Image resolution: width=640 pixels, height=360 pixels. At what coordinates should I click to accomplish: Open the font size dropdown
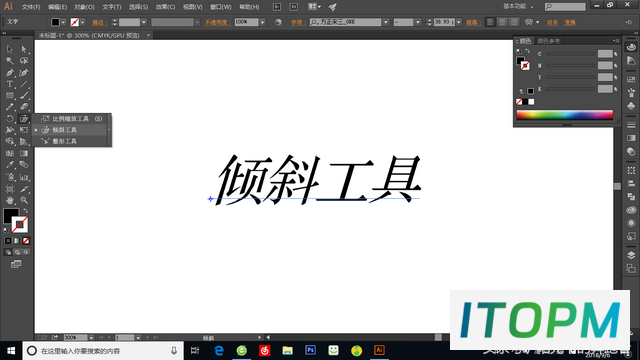pyautogui.click(x=459, y=22)
